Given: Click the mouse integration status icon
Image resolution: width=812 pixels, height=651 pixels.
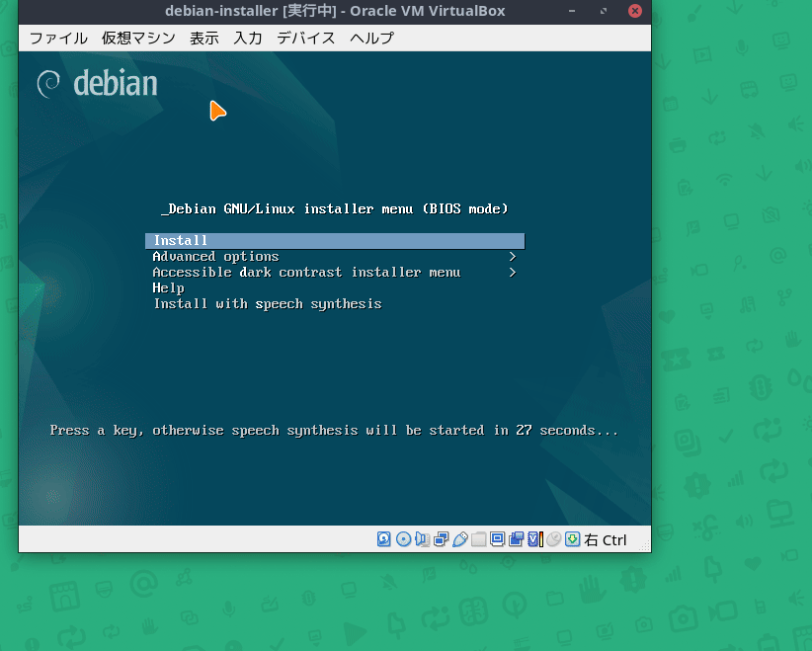Looking at the screenshot, I should coord(553,539).
